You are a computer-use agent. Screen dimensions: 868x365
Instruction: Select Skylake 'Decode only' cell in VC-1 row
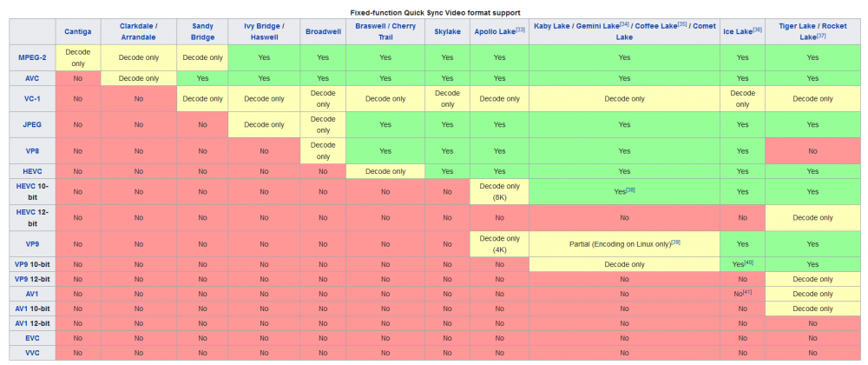pyautogui.click(x=447, y=98)
